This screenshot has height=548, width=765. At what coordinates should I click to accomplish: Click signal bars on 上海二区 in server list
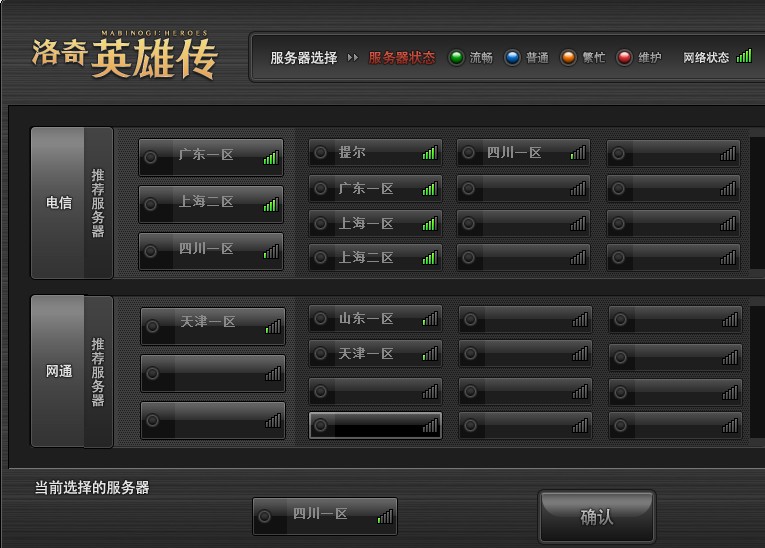(430, 258)
